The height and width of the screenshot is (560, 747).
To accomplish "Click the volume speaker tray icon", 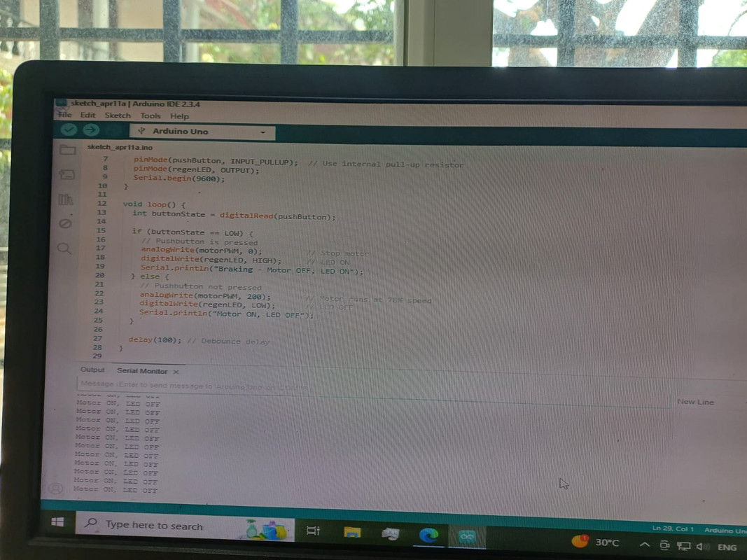I will 702,547.
